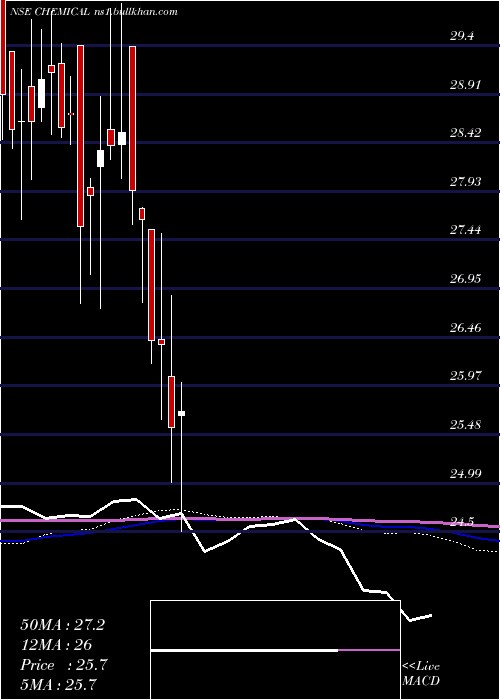Click the 25.48 price axis label
The height and width of the screenshot is (700, 500).
click(x=465, y=424)
